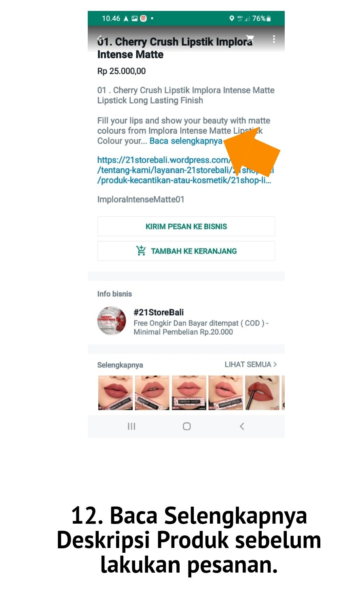The image size is (364, 607).
Task: Tap the Android back navigation button
Action: point(242,426)
